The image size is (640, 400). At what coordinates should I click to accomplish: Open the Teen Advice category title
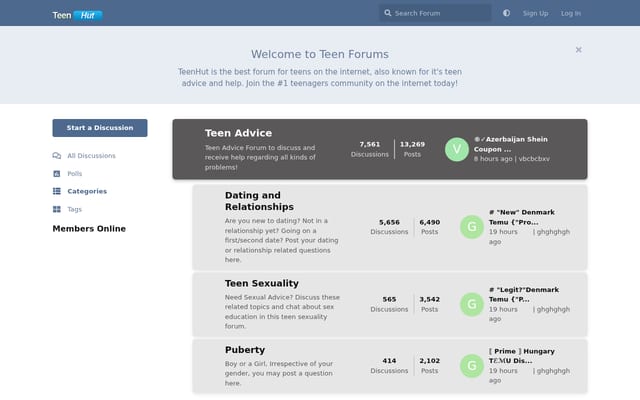pyautogui.click(x=238, y=133)
